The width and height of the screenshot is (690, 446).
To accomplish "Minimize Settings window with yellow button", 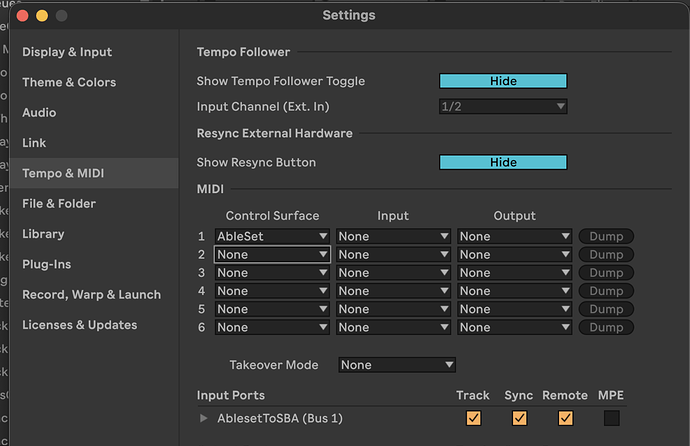I will 42,16.
